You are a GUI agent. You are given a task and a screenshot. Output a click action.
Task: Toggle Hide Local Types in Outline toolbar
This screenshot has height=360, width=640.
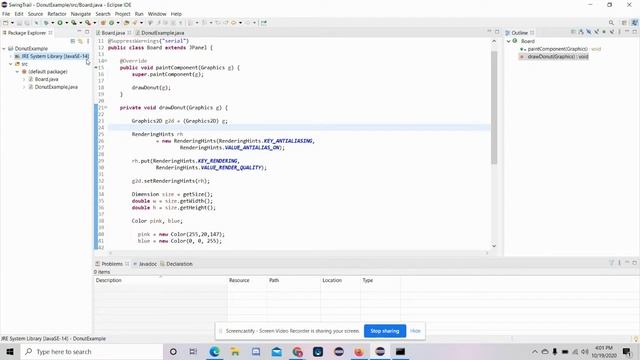point(612,32)
